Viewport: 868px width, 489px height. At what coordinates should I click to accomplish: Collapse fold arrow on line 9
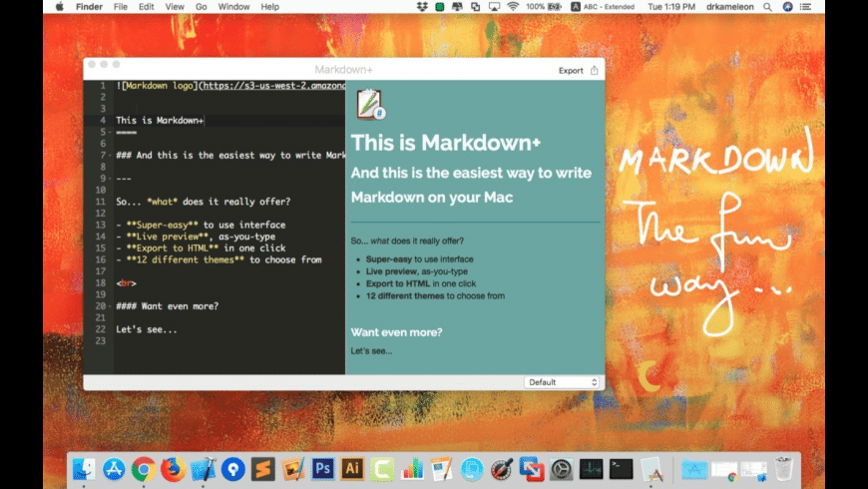(110, 179)
